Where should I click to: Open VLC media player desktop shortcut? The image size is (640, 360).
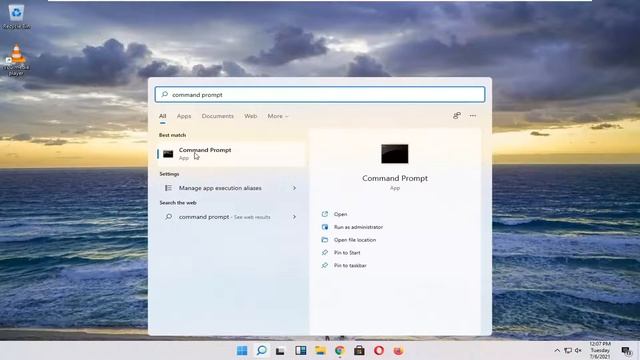click(16, 60)
